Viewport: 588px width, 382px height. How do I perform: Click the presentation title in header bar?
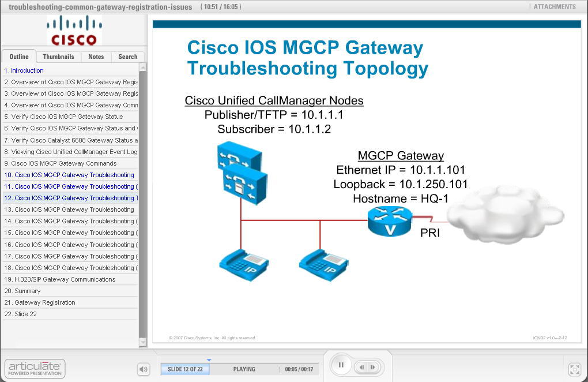point(100,7)
